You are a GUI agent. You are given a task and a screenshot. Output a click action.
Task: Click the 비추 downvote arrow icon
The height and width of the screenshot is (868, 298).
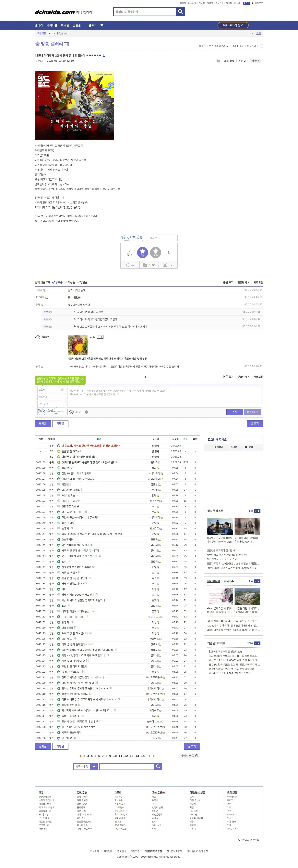coord(155,252)
